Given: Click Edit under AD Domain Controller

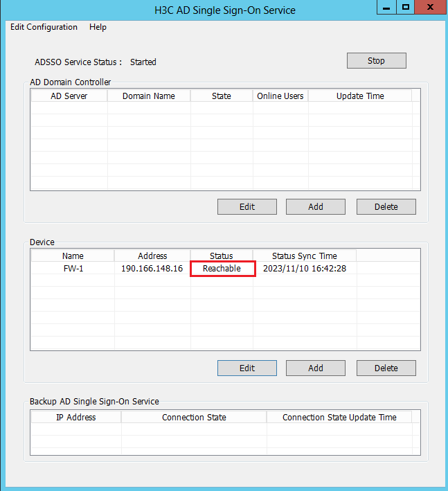Looking at the screenshot, I should point(247,206).
